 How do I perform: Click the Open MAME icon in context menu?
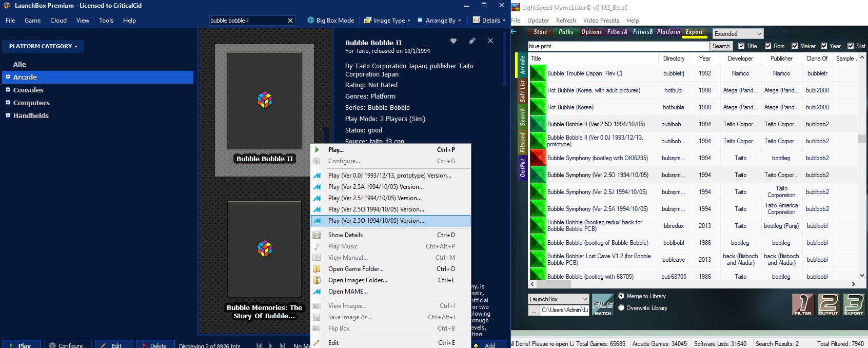tap(317, 292)
